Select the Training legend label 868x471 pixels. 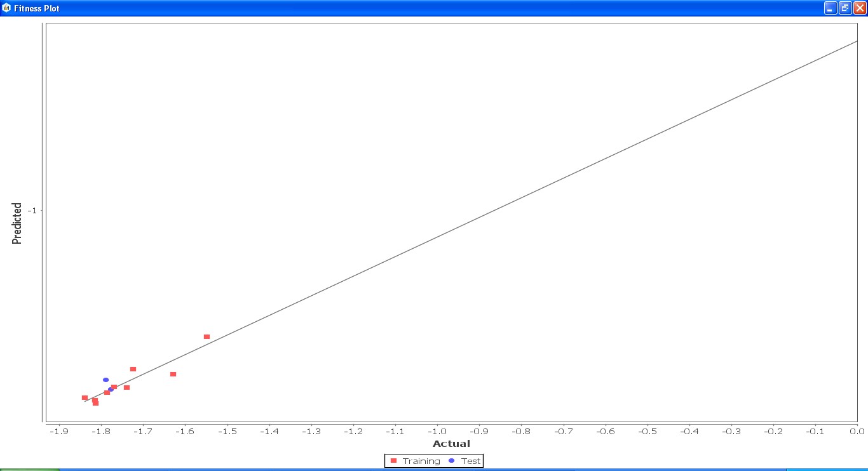point(421,461)
